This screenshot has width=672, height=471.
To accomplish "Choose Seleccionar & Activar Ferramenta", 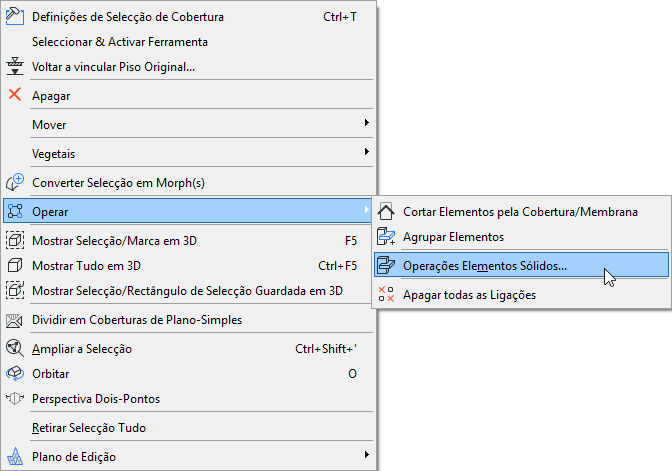I will point(120,42).
